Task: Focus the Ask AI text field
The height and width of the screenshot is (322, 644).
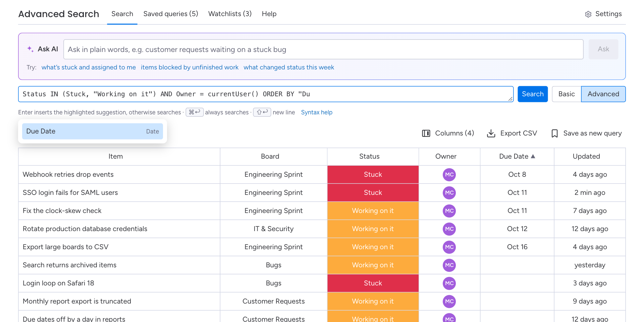Action: [323, 49]
